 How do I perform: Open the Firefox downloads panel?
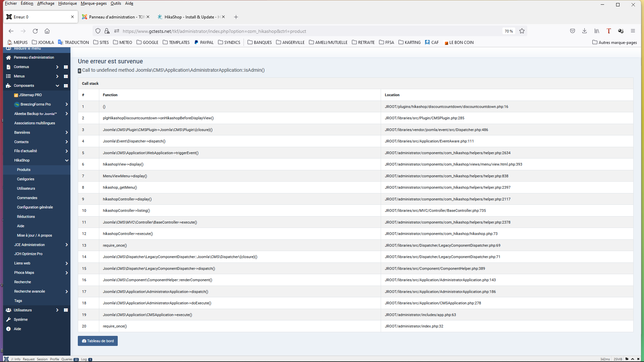click(x=584, y=31)
